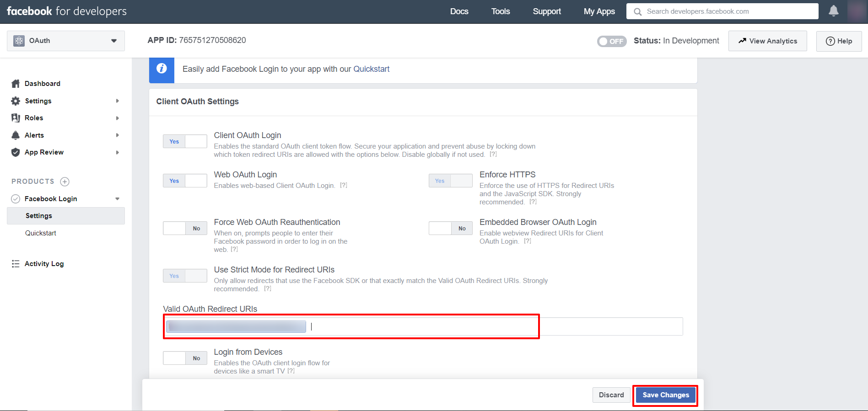868x411 pixels.
Task: Click the APP ID number text
Action: [x=212, y=40]
